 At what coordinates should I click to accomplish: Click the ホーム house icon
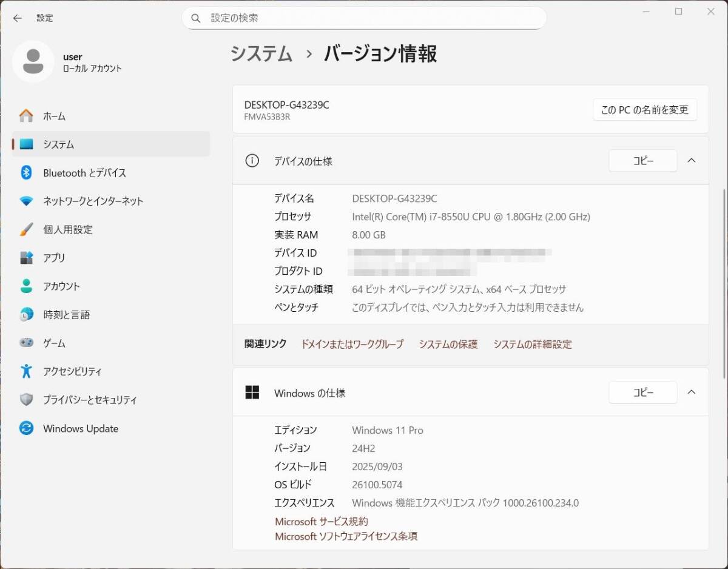[26, 116]
